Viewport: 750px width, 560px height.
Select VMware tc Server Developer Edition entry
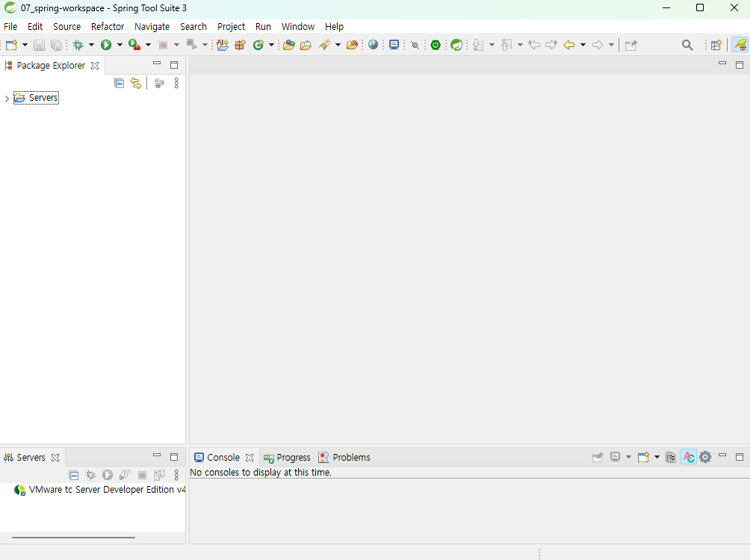100,490
